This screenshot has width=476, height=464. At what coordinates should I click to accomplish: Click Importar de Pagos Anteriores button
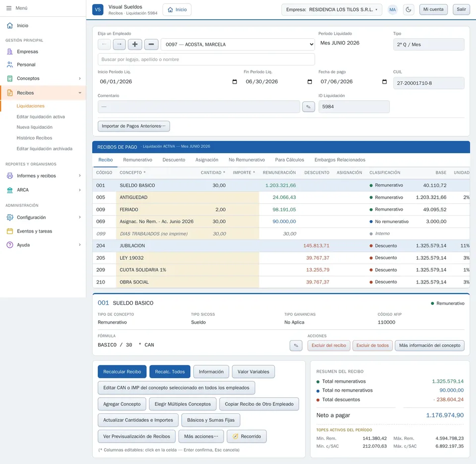click(x=133, y=126)
